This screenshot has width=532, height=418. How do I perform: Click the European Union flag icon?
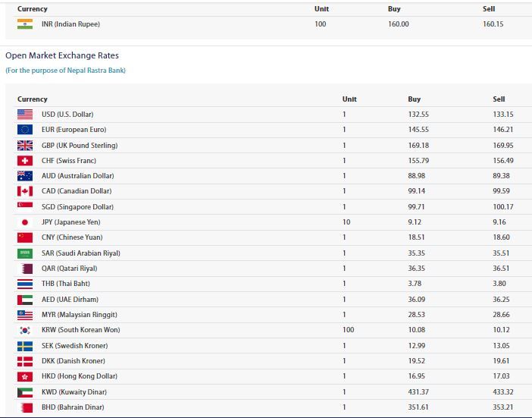(25, 130)
